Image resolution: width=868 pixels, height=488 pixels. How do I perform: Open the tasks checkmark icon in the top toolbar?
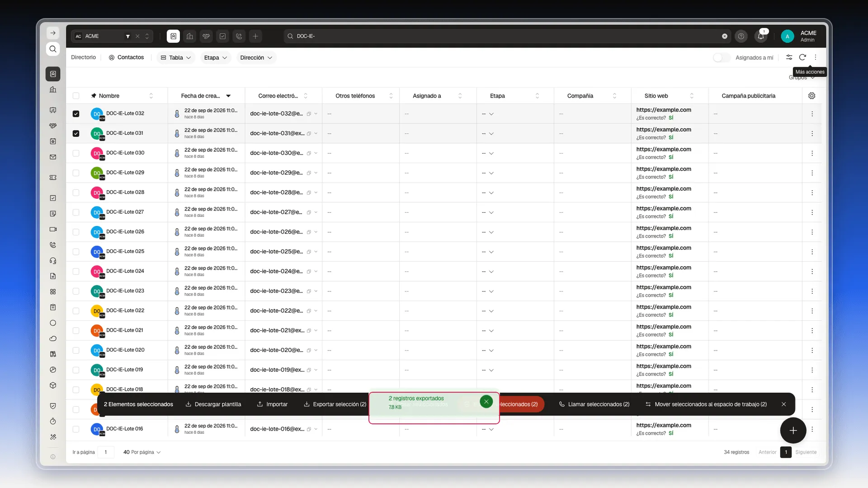tap(222, 36)
